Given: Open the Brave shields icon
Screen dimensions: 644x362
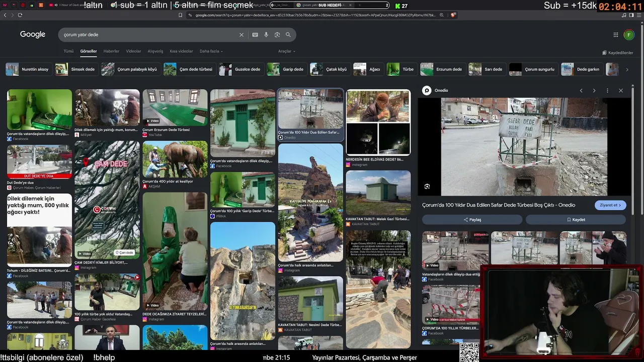Looking at the screenshot, I should click(453, 15).
